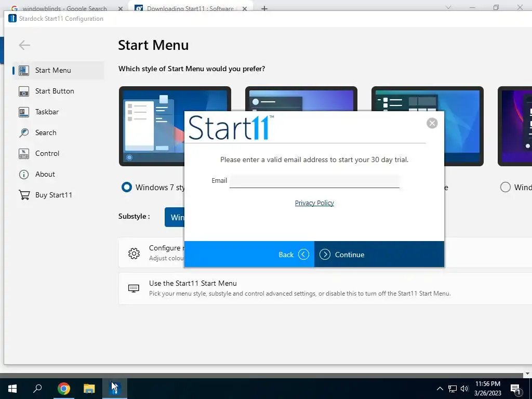Screen dimensions: 532x399
Task: Open a new browser tab
Action: pyautogui.click(x=264, y=8)
